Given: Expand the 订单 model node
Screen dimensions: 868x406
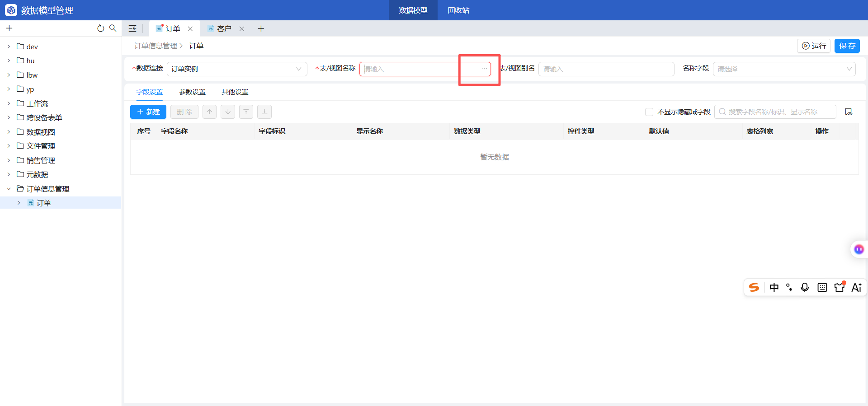Looking at the screenshot, I should pyautogui.click(x=19, y=203).
